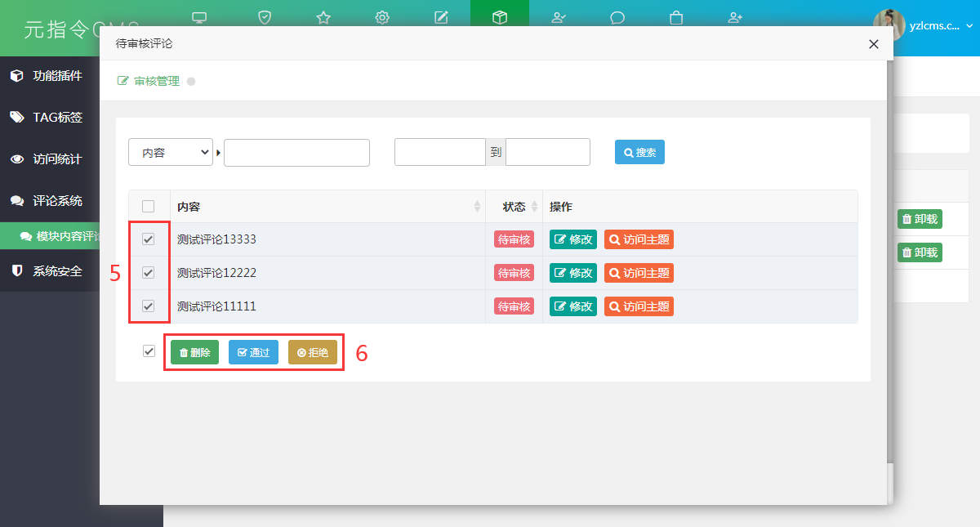Click the 拒绝 reject button
980x527 pixels.
[x=313, y=352]
